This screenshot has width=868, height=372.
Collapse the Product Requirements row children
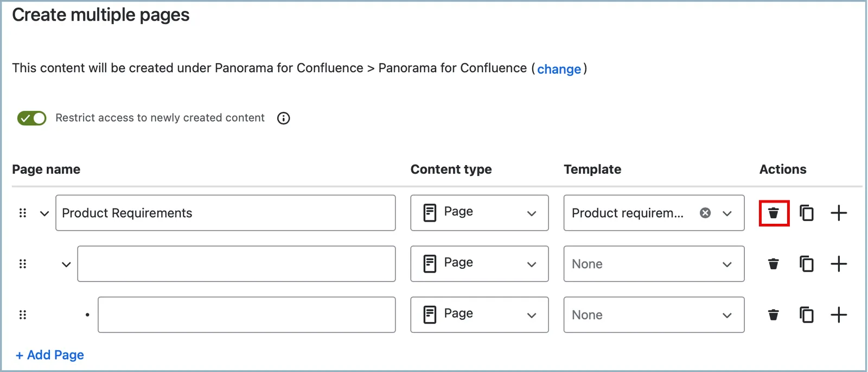44,213
